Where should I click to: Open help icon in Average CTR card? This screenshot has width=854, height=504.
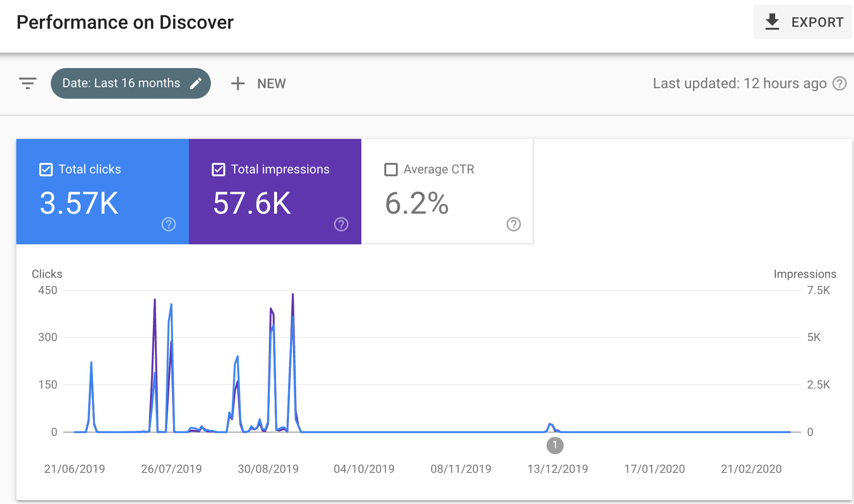[x=514, y=224]
